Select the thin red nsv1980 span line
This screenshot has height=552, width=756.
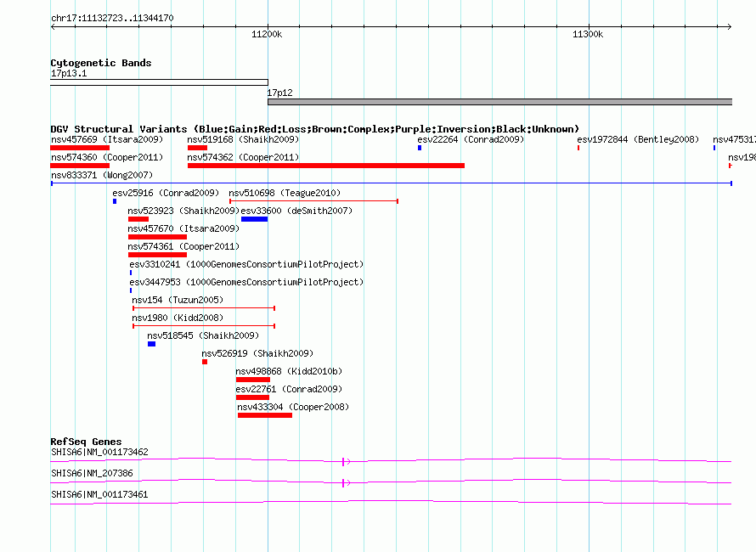204,326
